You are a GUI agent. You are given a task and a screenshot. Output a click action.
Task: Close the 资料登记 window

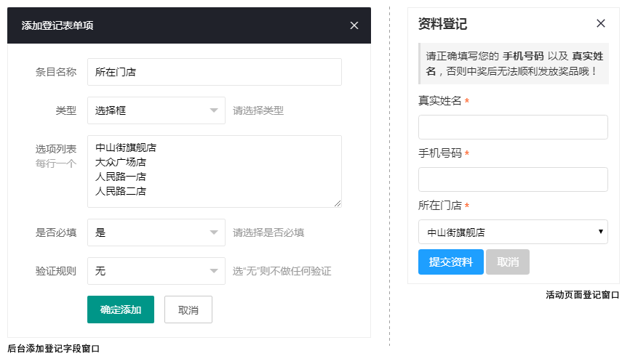(601, 23)
